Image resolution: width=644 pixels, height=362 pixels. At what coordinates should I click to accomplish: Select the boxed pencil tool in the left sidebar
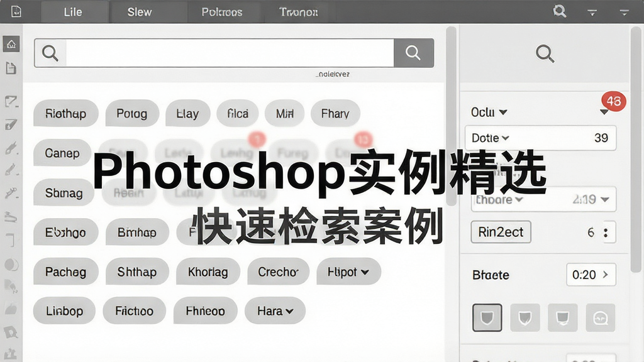[x=11, y=125]
